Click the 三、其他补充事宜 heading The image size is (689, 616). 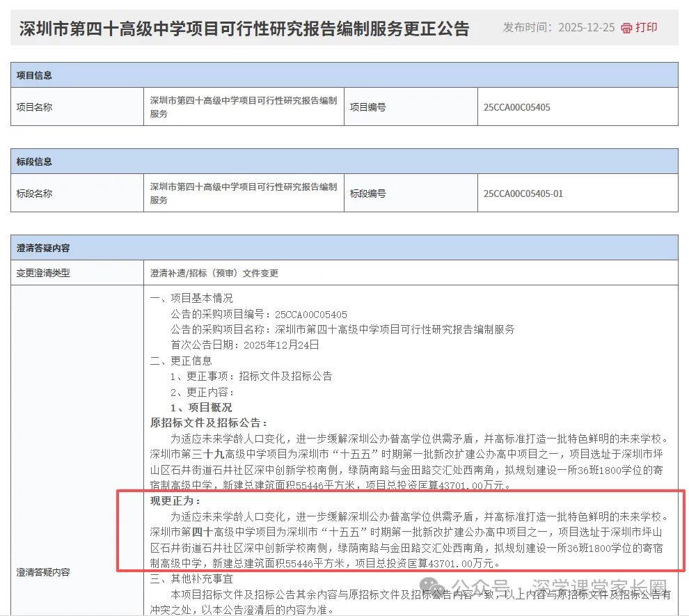tap(191, 578)
